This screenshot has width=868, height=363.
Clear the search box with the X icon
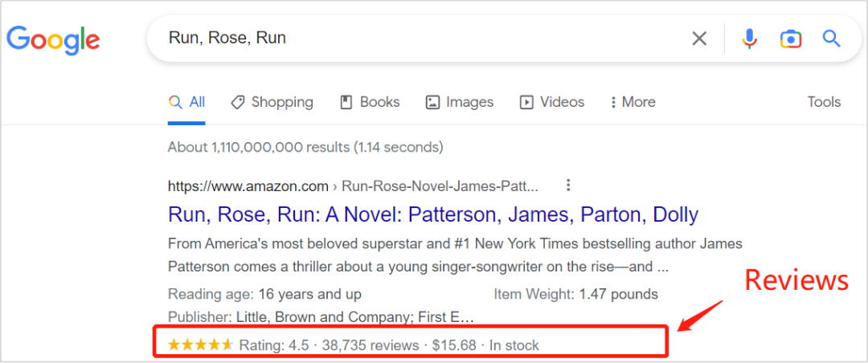(699, 39)
